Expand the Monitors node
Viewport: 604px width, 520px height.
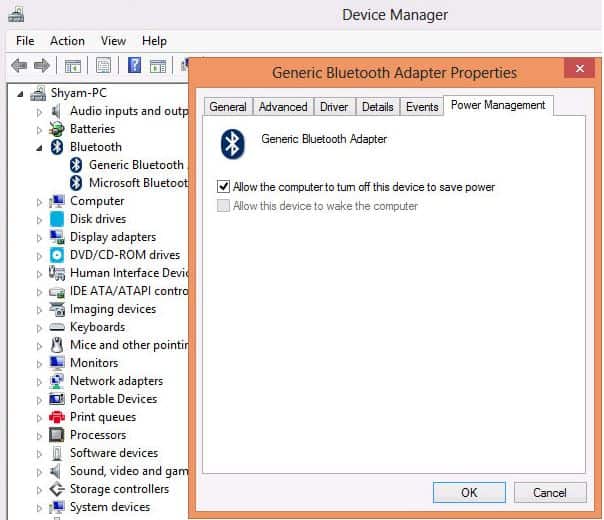click(39, 364)
